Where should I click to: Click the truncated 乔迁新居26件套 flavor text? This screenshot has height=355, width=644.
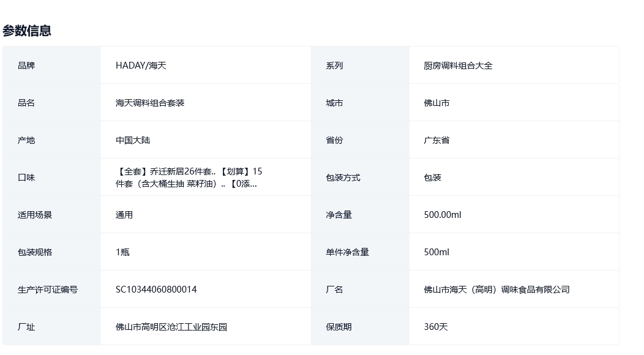pyautogui.click(x=189, y=177)
